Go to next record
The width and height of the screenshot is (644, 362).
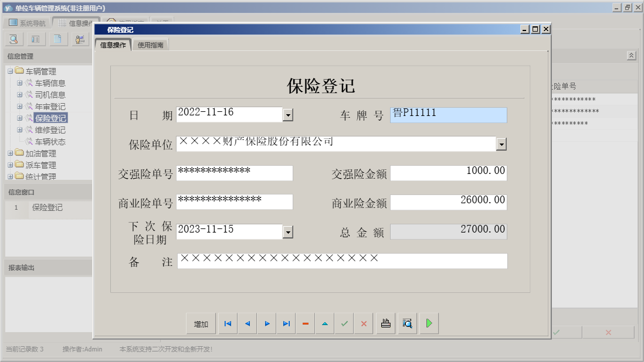click(x=266, y=323)
